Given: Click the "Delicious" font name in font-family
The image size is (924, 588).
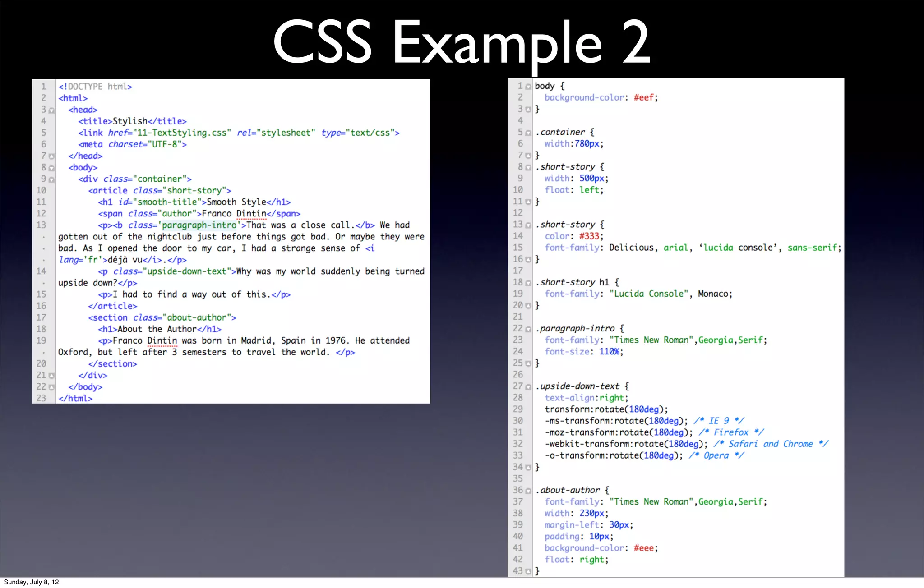Looking at the screenshot, I should click(631, 248).
